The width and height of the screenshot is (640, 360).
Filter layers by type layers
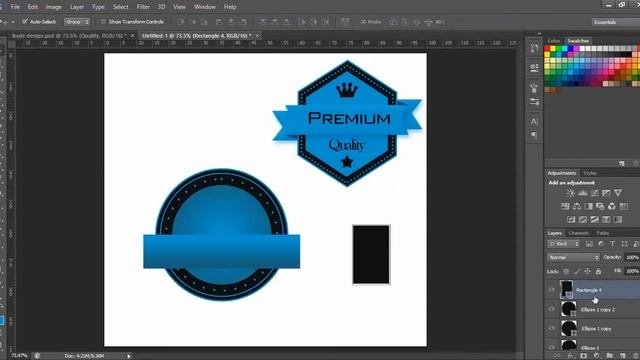click(612, 244)
